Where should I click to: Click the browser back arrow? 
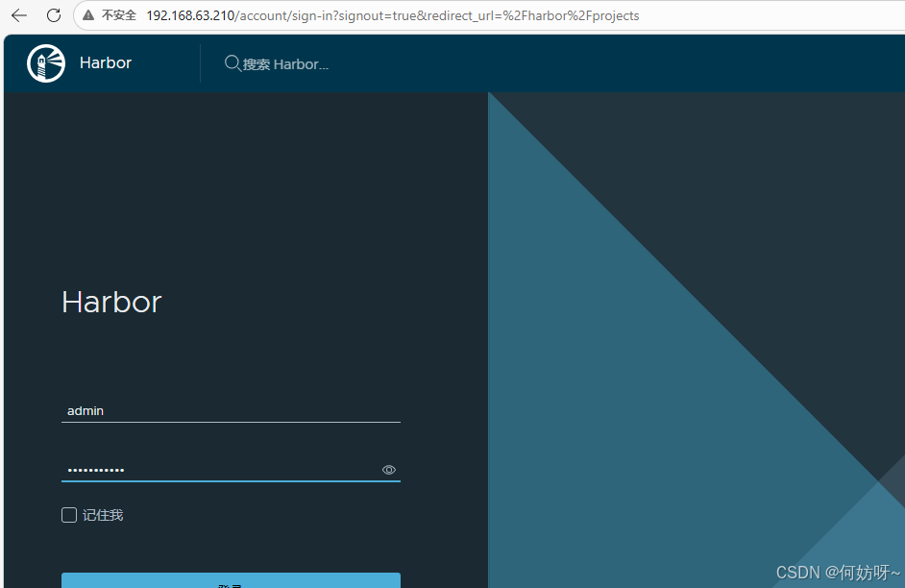[x=19, y=15]
